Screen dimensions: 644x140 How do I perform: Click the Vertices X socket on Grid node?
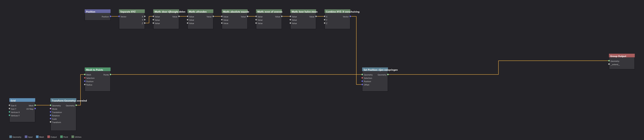(10, 112)
